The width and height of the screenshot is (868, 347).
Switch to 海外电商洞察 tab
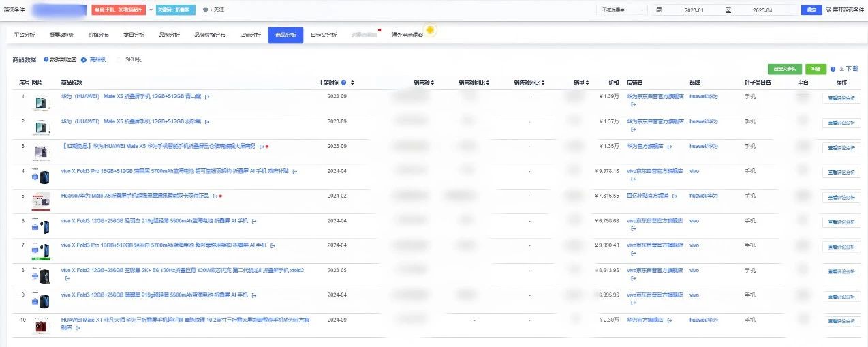pyautogui.click(x=407, y=35)
